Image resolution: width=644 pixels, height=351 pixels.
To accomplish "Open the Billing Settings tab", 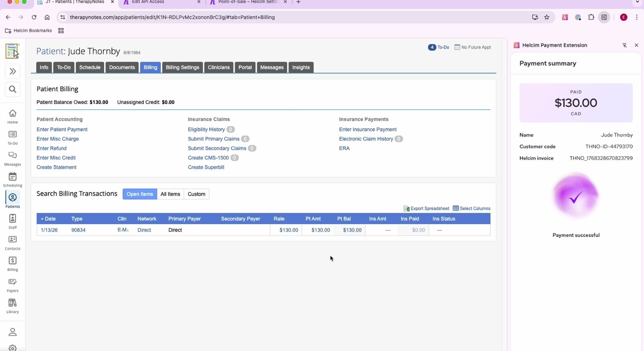I will point(182,67).
